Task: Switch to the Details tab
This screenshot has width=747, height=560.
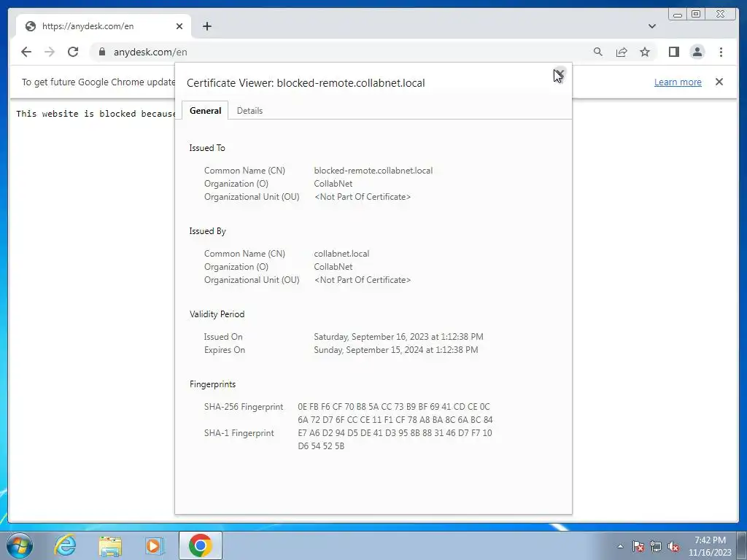Action: (249, 111)
